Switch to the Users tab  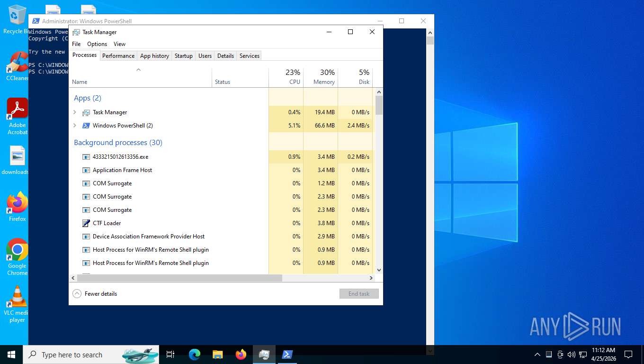(205, 56)
